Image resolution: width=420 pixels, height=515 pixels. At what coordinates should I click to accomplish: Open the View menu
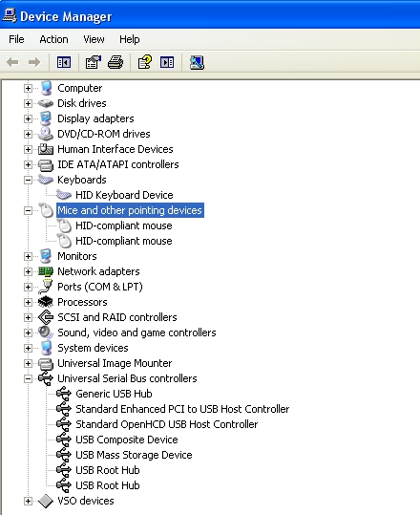point(94,39)
